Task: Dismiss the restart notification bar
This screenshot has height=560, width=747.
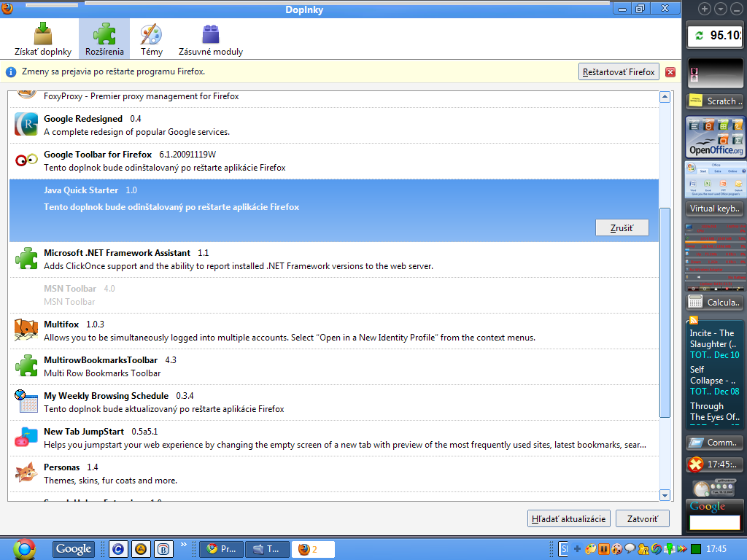Action: tap(670, 72)
